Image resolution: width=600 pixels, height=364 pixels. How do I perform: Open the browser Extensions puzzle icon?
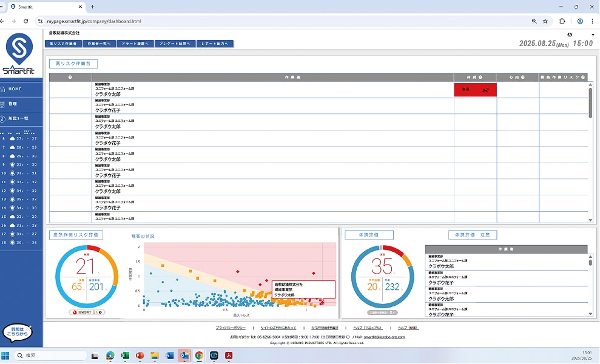[x=562, y=21]
